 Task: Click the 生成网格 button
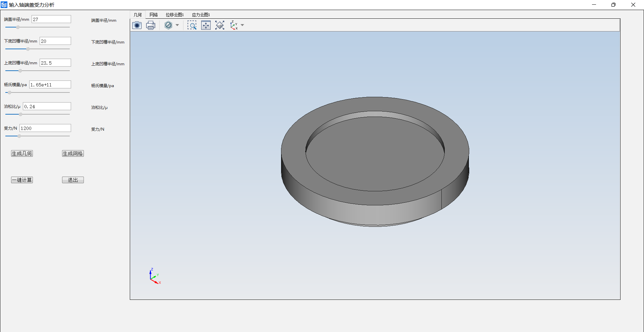(x=73, y=153)
